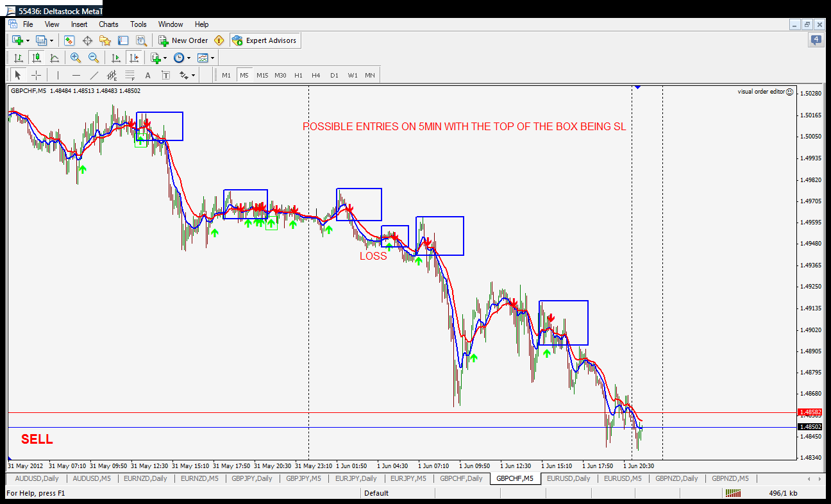
Task: Toggle the Expert Advisors button
Action: pyautogui.click(x=265, y=40)
